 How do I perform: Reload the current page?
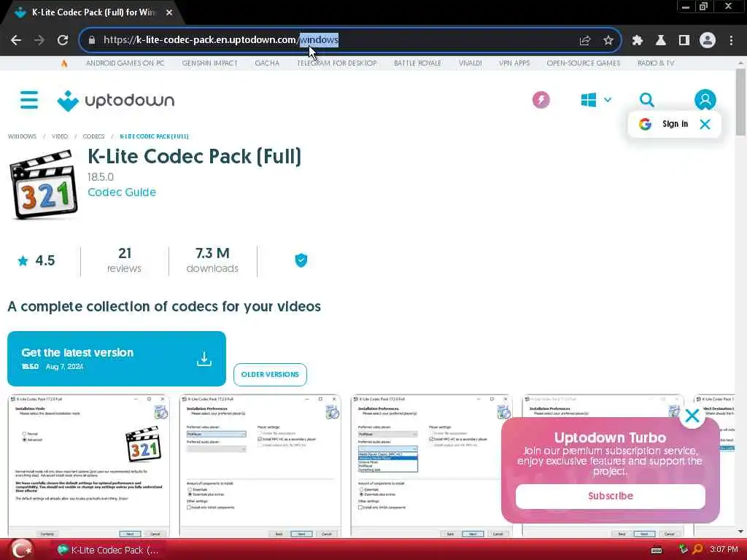(x=63, y=41)
